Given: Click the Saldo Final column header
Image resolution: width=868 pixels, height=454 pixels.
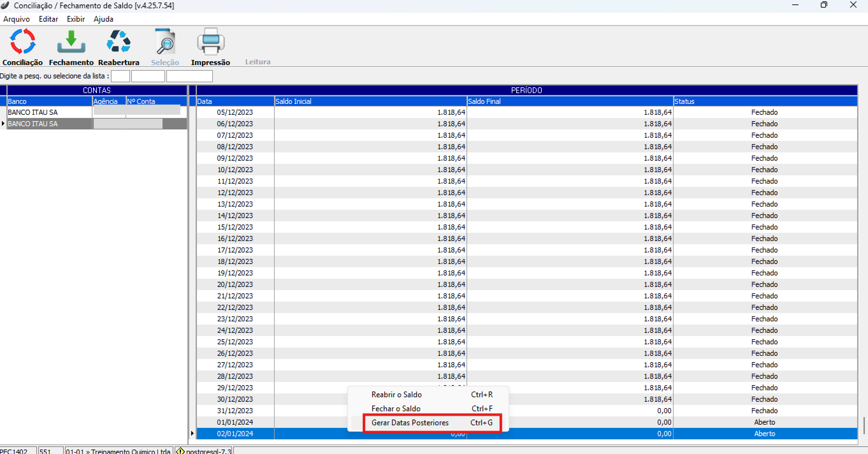Looking at the screenshot, I should (569, 101).
